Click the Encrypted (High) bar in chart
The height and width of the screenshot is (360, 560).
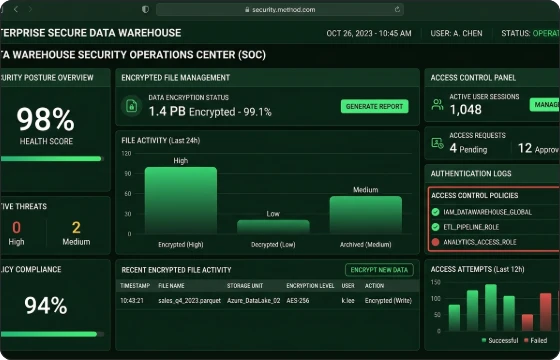click(x=181, y=200)
